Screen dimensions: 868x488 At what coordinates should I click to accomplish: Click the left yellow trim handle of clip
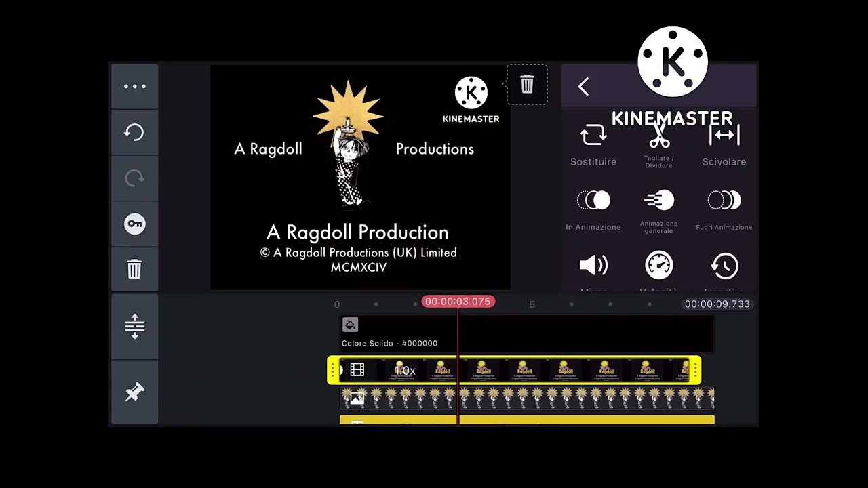pos(333,370)
